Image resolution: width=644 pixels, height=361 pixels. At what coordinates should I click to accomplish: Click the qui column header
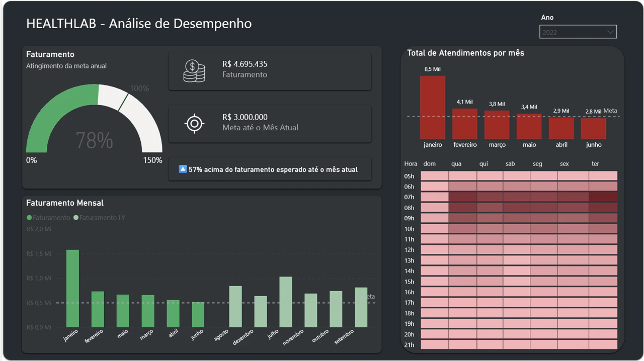[484, 164]
